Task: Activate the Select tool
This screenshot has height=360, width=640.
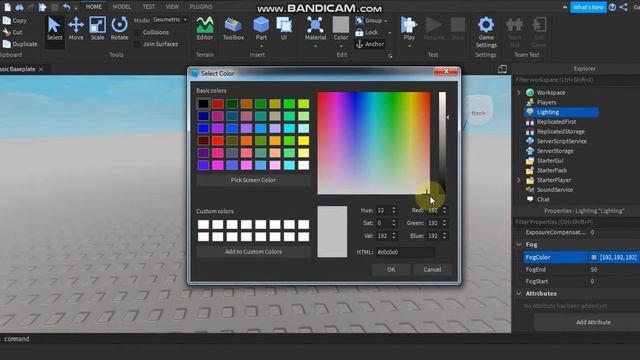Action: [54, 29]
